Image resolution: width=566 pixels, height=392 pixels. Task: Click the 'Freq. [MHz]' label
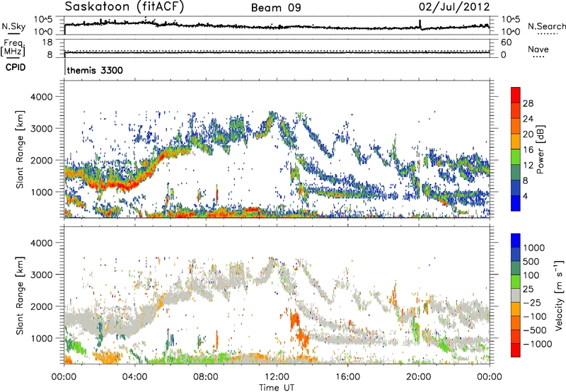(x=13, y=47)
